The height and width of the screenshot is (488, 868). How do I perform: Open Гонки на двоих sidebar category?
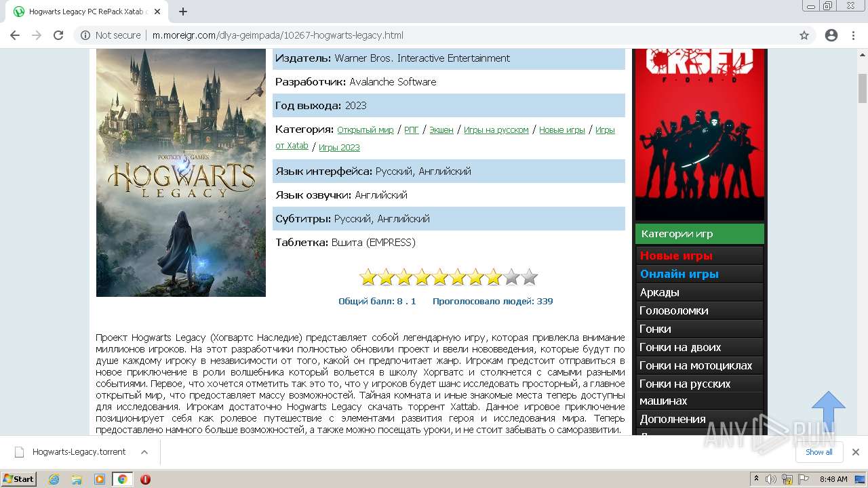(700, 347)
